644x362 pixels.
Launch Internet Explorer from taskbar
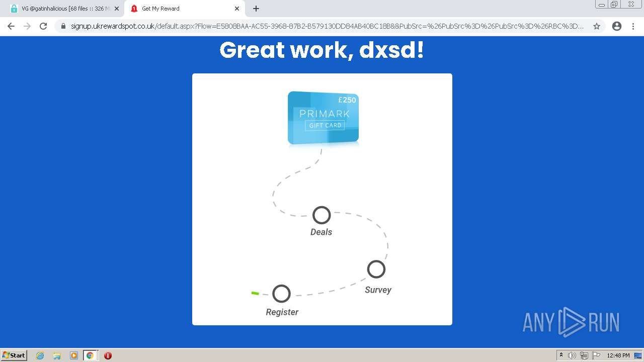(40, 355)
